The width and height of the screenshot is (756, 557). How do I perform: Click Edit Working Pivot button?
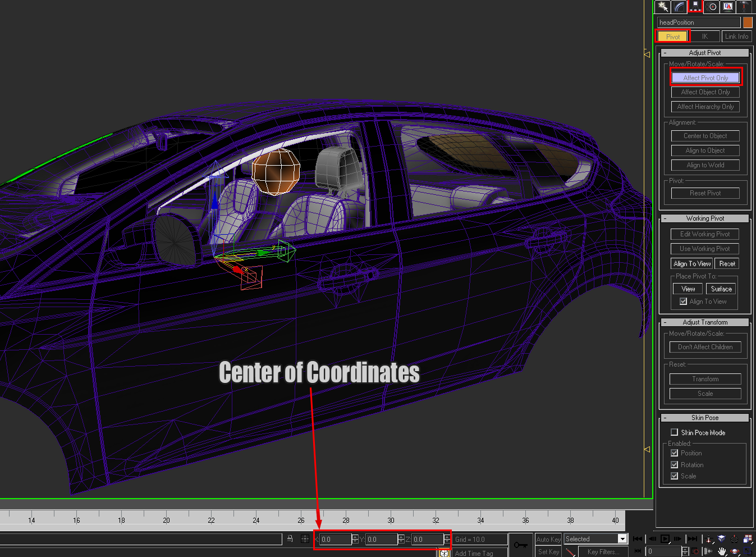(x=705, y=234)
